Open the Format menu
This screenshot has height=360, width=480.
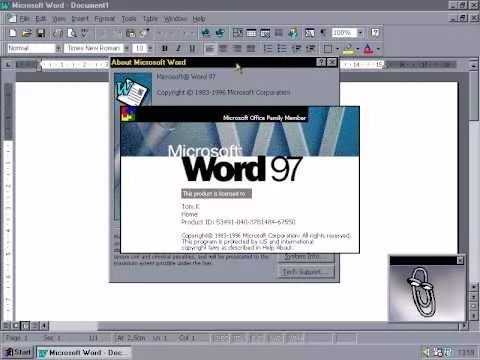(x=105, y=19)
